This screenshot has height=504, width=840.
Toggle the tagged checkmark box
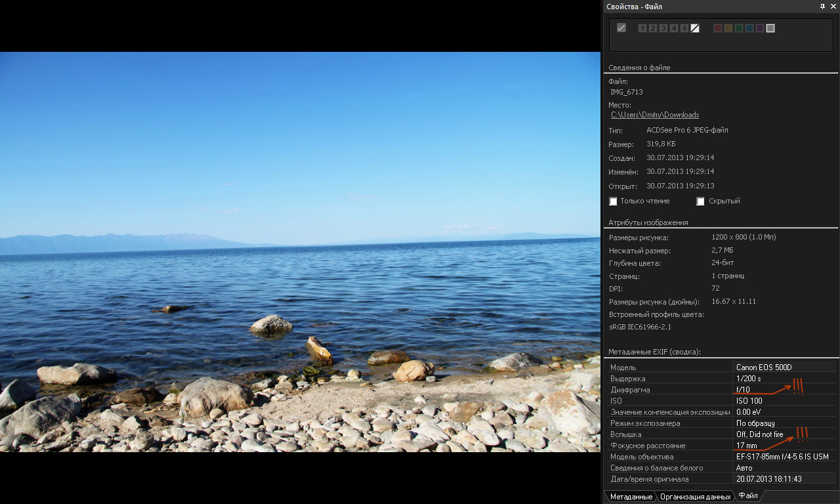point(621,28)
